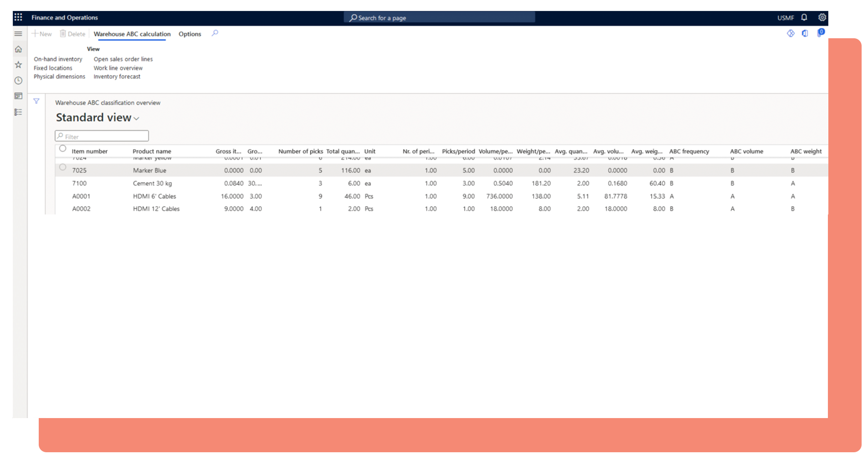
Task: Open the USMF company picker
Action: coord(786,18)
